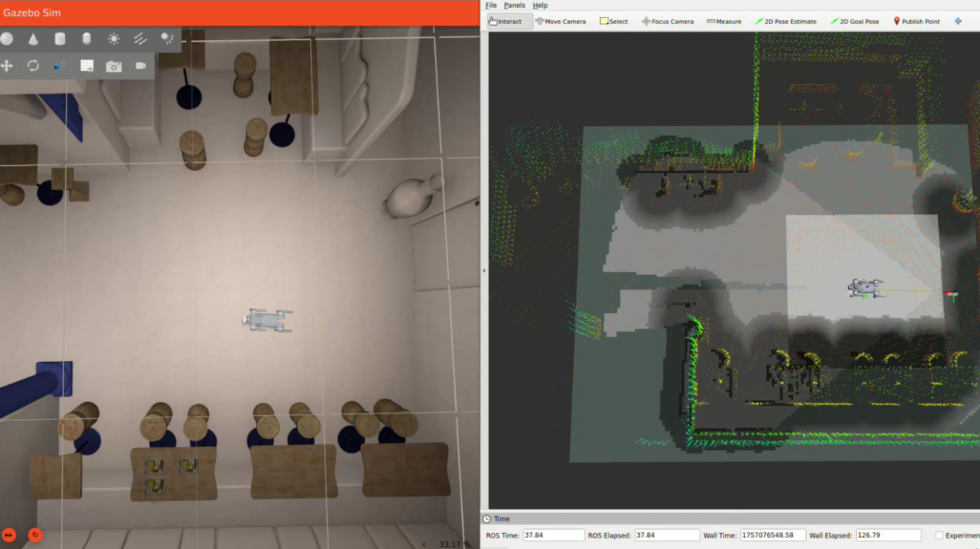Take a screenshot with the camera icon

coord(114,66)
